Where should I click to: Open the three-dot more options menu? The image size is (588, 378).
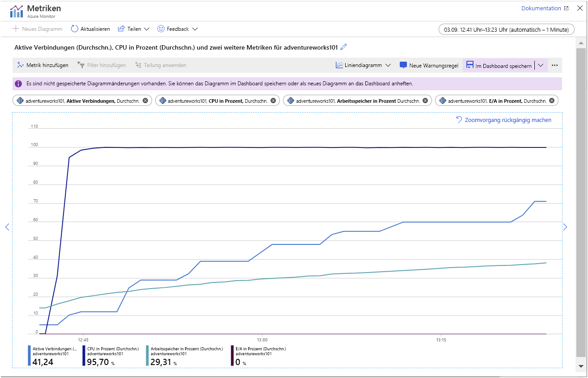pos(555,65)
